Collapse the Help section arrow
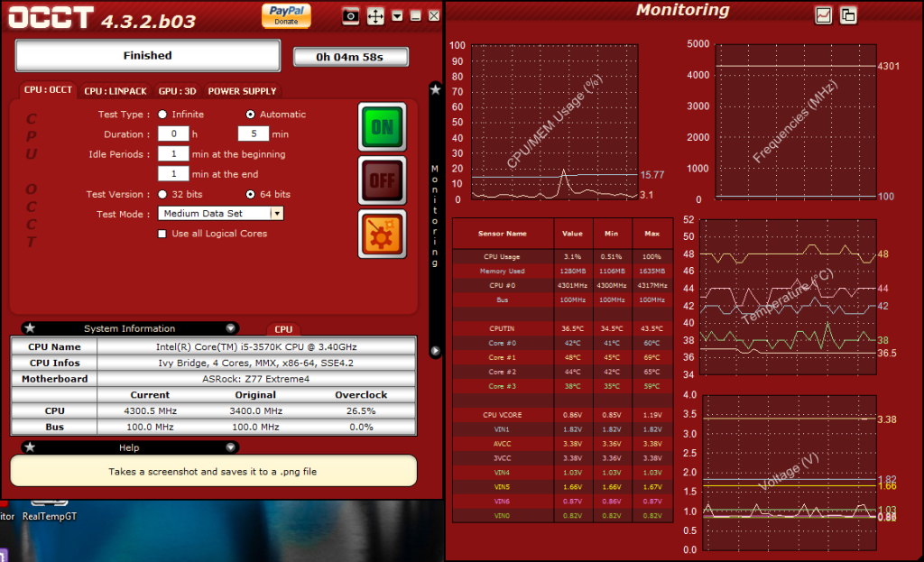Screen dimensions: 924x562 coord(231,447)
